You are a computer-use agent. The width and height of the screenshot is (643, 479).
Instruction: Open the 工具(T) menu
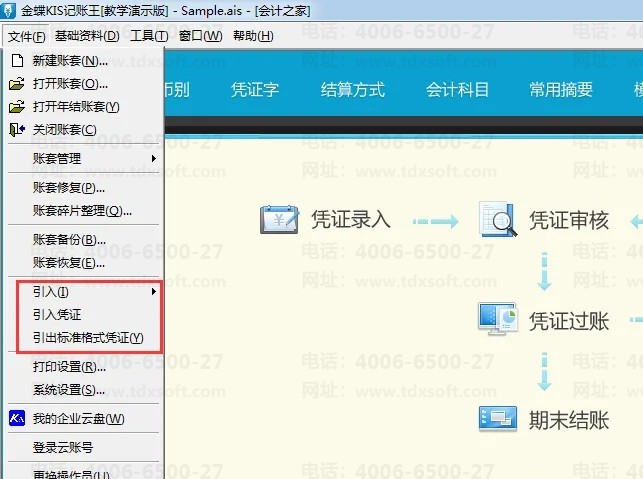tap(149, 36)
